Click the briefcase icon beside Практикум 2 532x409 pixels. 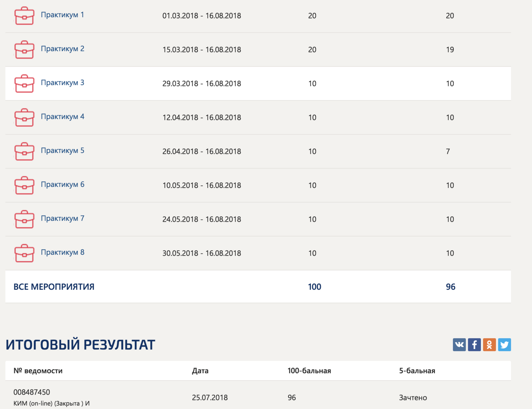point(24,50)
